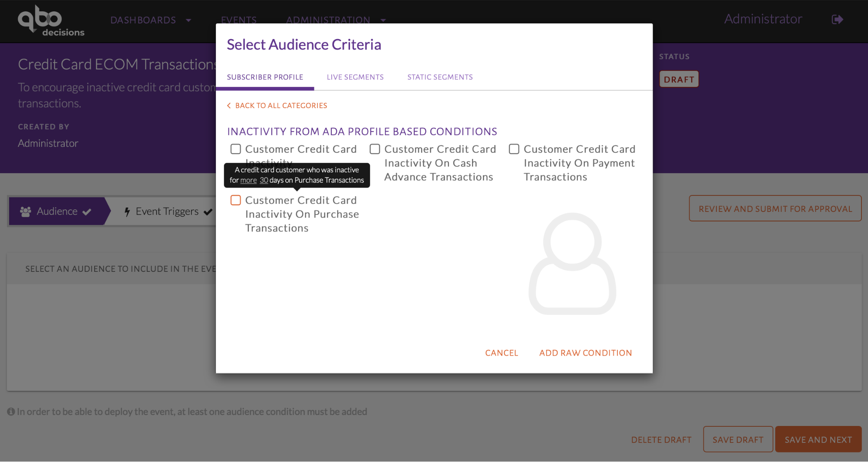Click Review And Submit For Approval

(x=775, y=208)
